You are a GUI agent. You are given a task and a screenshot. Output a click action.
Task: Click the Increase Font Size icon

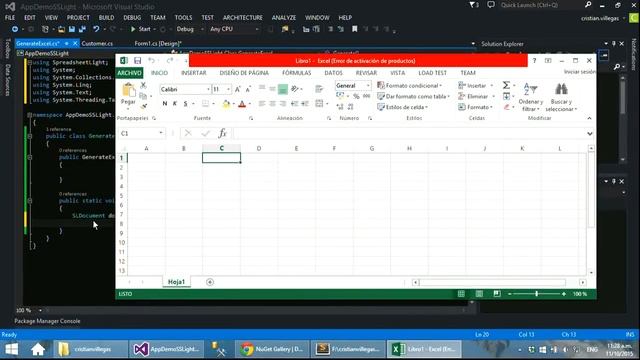click(238, 89)
